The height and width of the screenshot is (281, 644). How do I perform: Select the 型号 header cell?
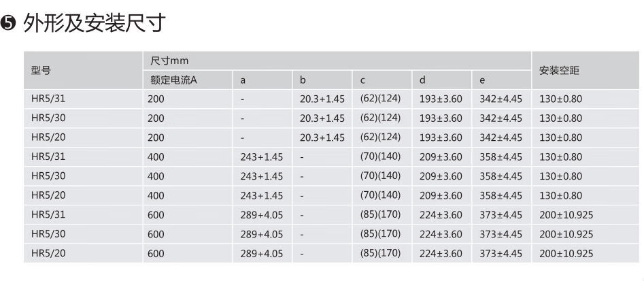click(x=41, y=70)
